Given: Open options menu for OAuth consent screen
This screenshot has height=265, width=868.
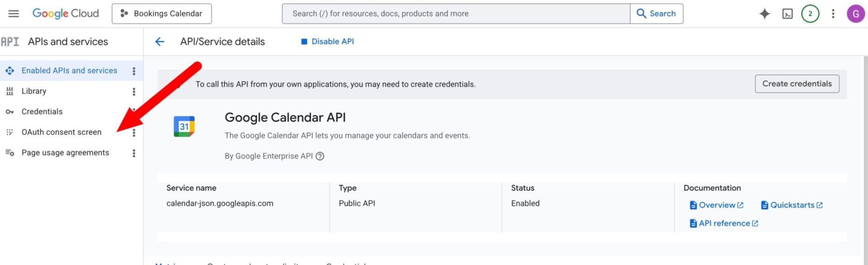Looking at the screenshot, I should coord(134,133).
